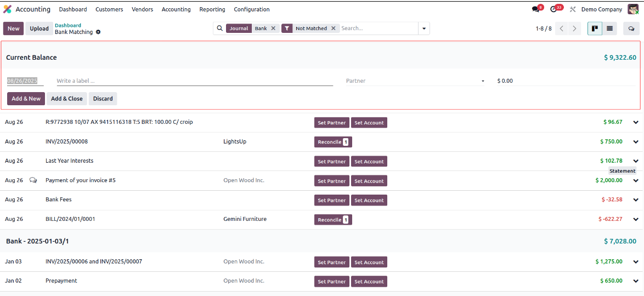Click the debug tools wrench icon
Screen dimensions: 644x296
[x=573, y=9]
